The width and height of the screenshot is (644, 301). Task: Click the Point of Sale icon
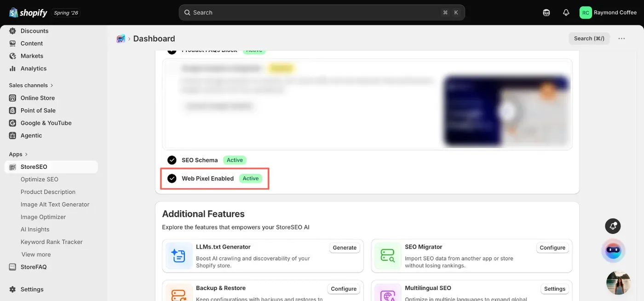12,110
